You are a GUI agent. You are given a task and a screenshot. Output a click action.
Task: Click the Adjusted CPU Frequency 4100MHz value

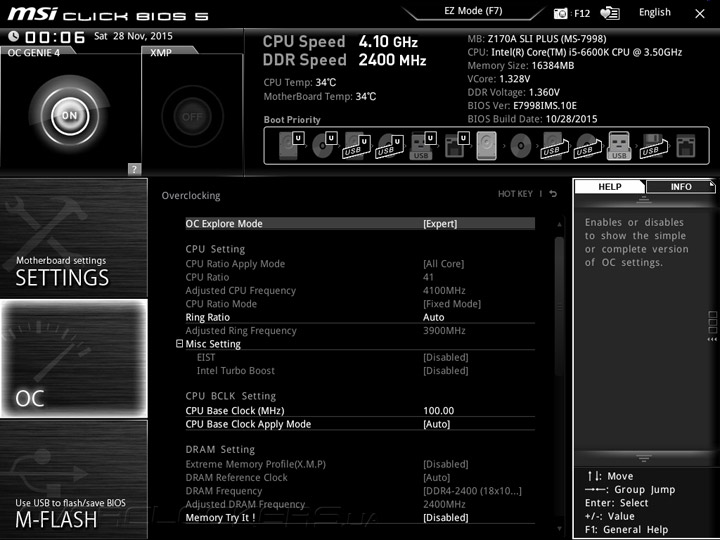pyautogui.click(x=444, y=290)
